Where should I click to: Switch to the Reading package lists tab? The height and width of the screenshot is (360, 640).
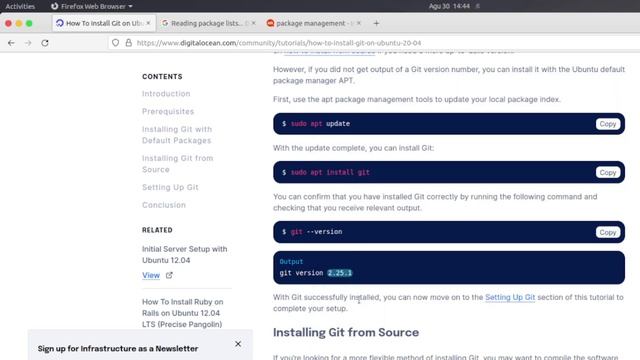tap(209, 23)
